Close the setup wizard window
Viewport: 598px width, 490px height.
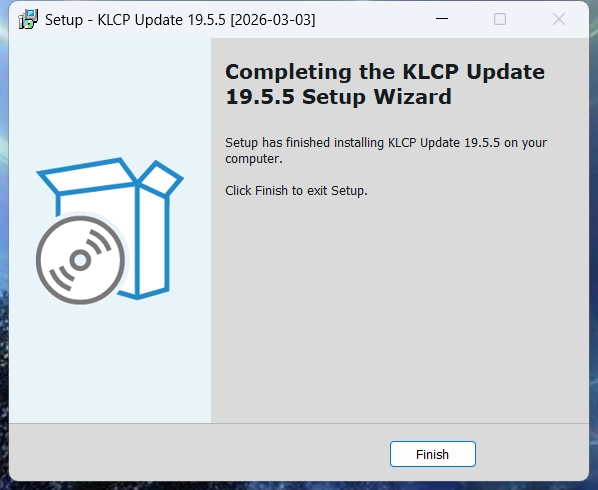point(559,19)
